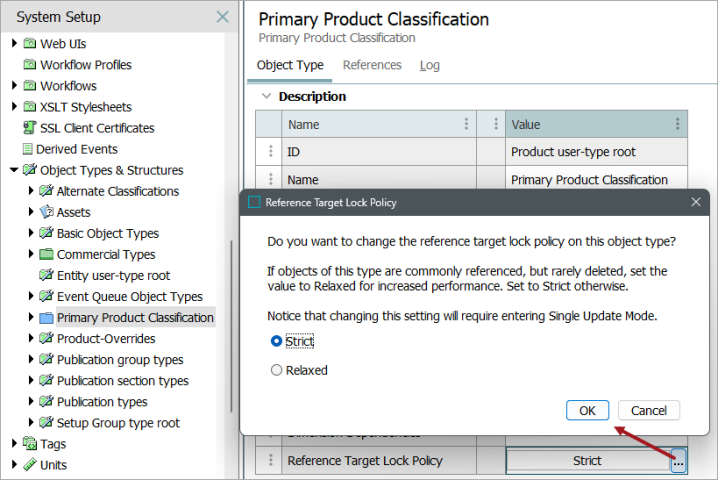Click the Assets node icon
The width and height of the screenshot is (718, 480).
coord(46,212)
